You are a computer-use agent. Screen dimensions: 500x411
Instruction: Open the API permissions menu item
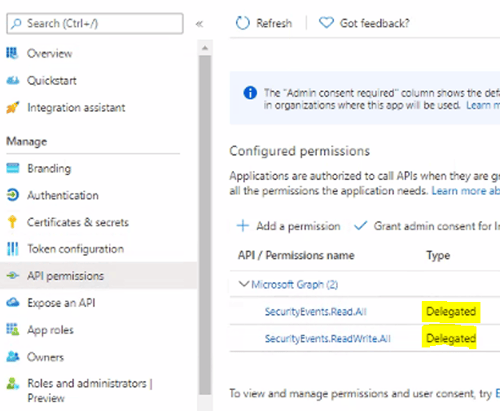[99, 276]
